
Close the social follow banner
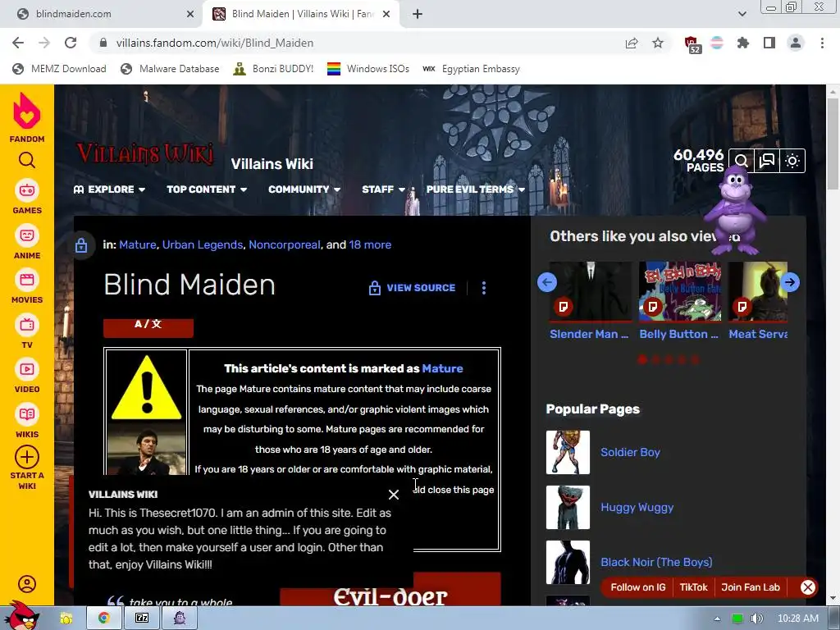(x=808, y=587)
